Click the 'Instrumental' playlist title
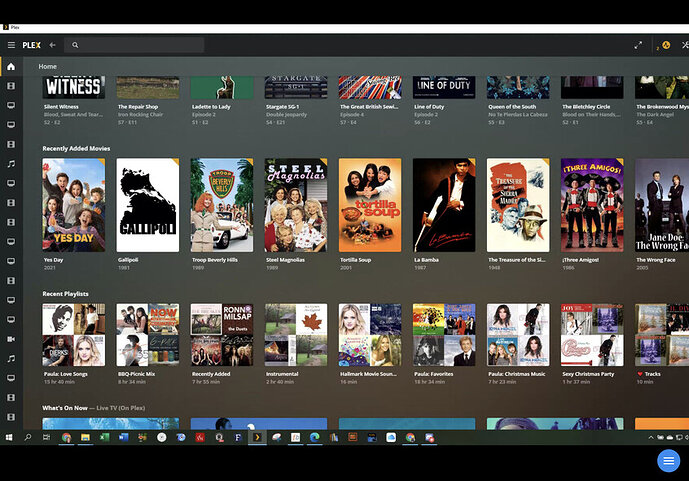 [282, 374]
